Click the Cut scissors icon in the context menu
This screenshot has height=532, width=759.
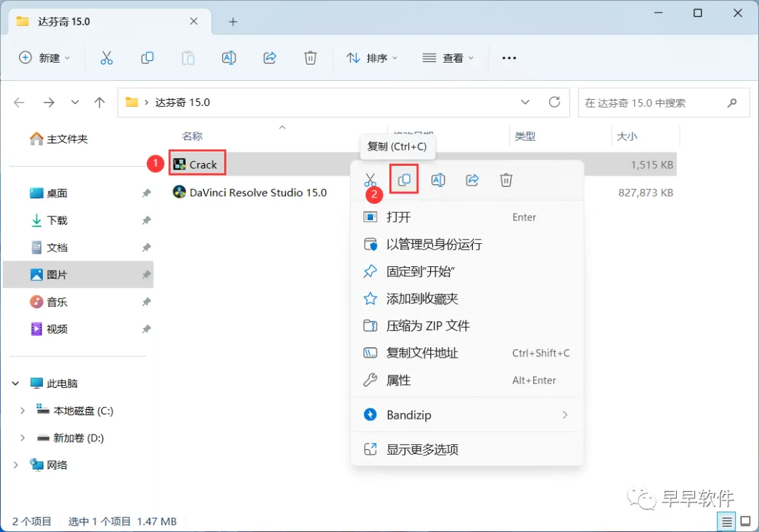tap(370, 180)
